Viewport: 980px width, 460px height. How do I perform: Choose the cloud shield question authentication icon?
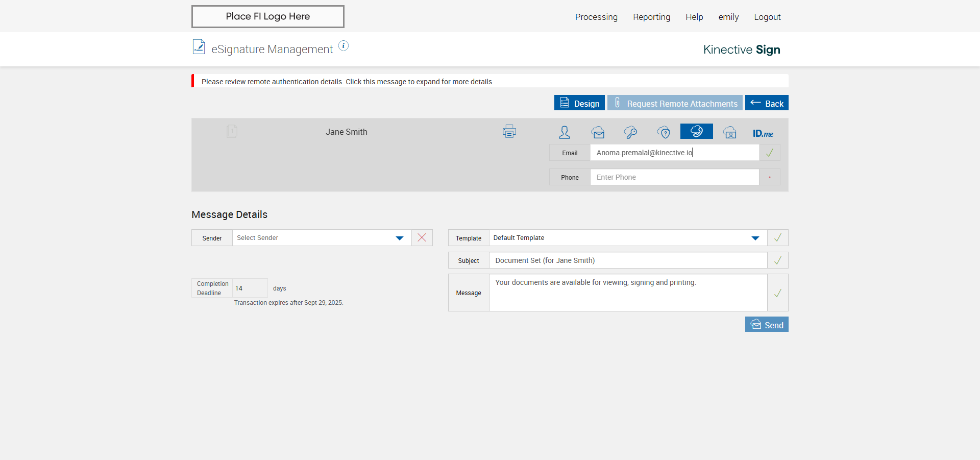click(664, 132)
